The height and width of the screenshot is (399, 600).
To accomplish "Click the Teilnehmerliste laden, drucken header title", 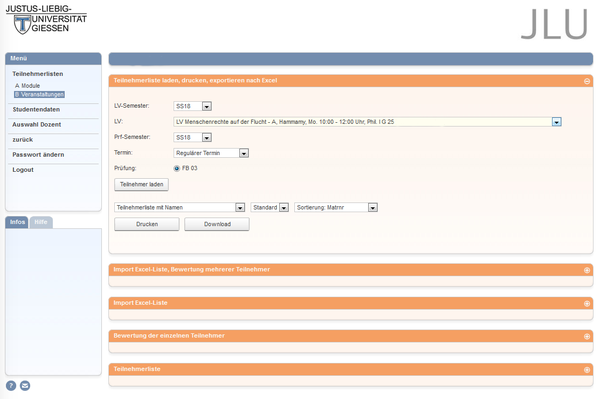I will 195,80.
